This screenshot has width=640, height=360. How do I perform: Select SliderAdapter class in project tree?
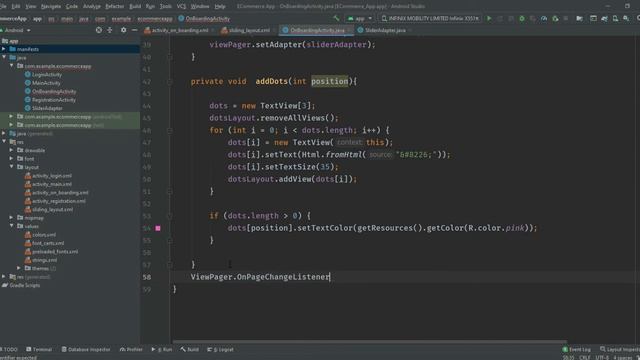(x=47, y=108)
